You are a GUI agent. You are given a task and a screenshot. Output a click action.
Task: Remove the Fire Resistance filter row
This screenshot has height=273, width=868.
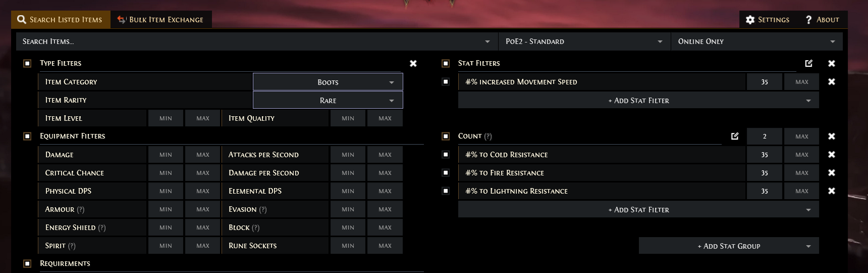tap(832, 173)
